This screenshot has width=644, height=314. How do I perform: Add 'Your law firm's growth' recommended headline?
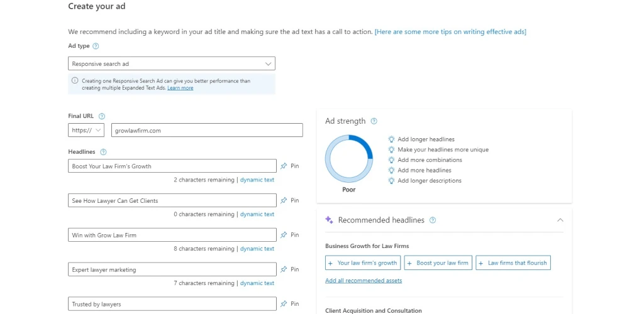click(x=363, y=263)
